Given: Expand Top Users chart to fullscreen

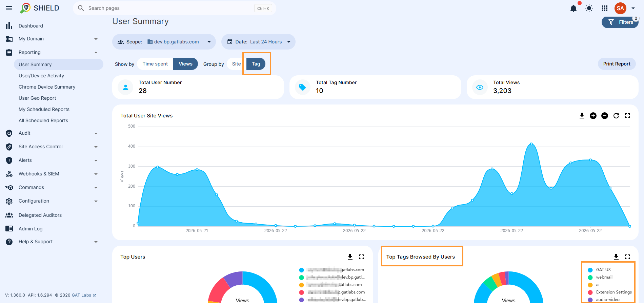Looking at the screenshot, I should (x=362, y=257).
